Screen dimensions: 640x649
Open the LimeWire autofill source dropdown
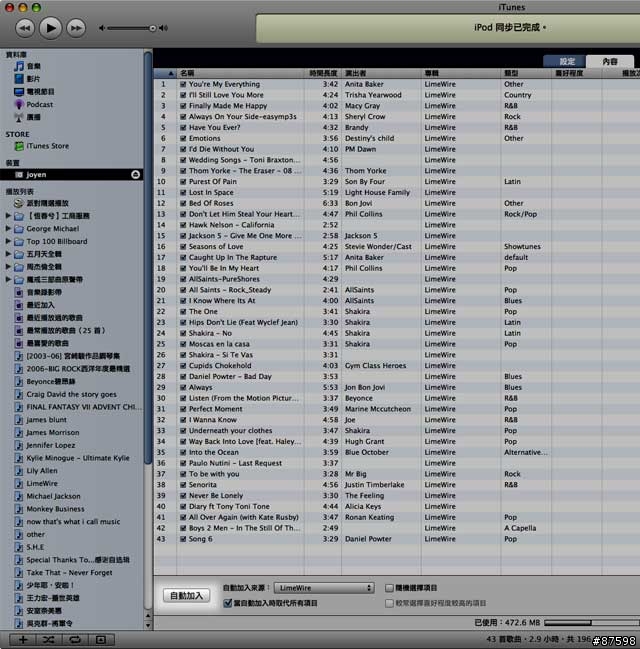324,588
